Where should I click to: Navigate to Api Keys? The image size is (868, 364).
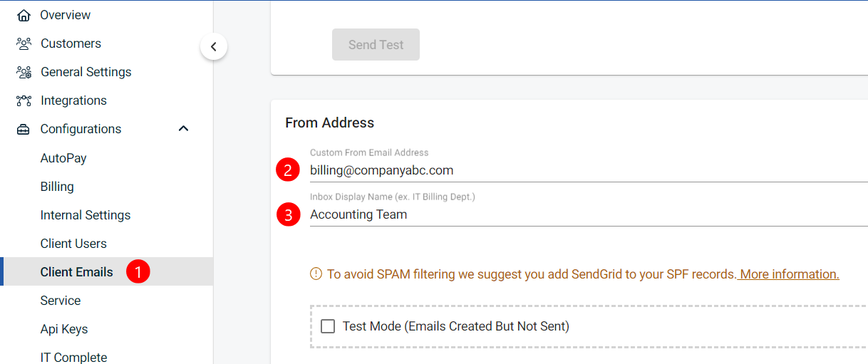point(64,329)
